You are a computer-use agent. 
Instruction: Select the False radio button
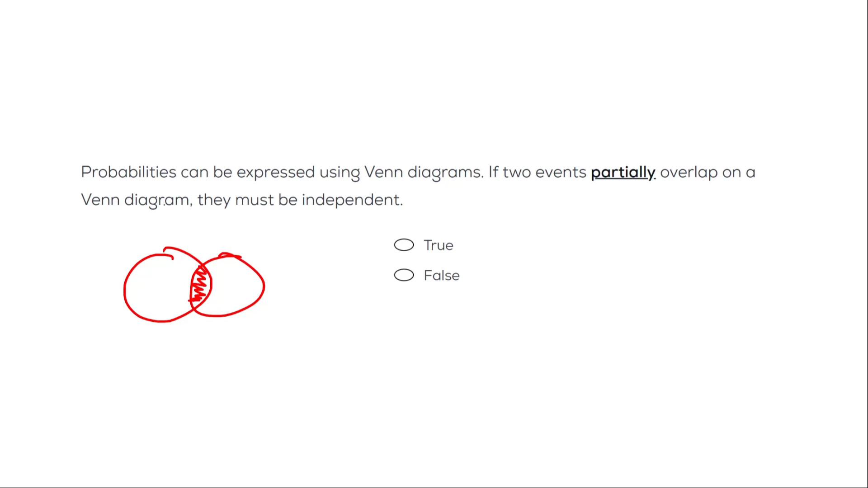pyautogui.click(x=404, y=275)
